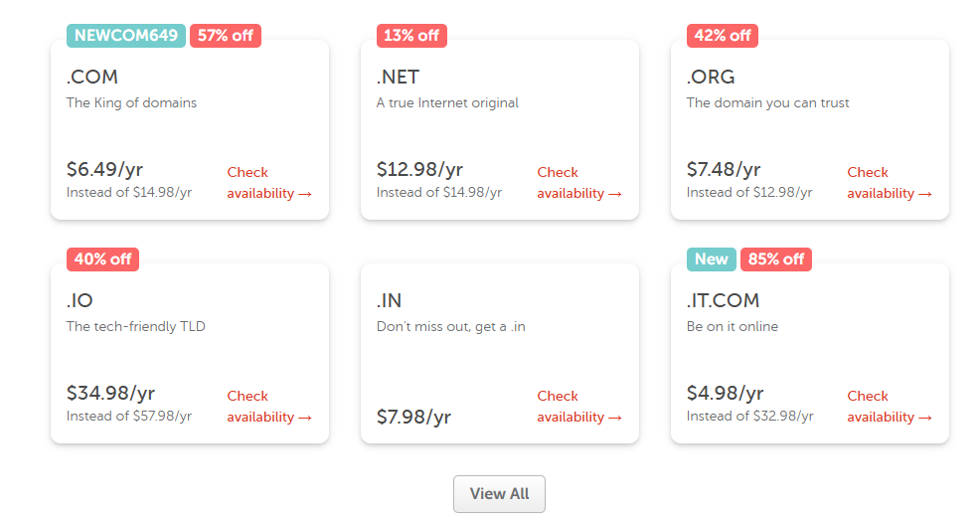Click the NEWCOM649 promo code badge
This screenshot has width=980, height=516.
pyautogui.click(x=126, y=36)
